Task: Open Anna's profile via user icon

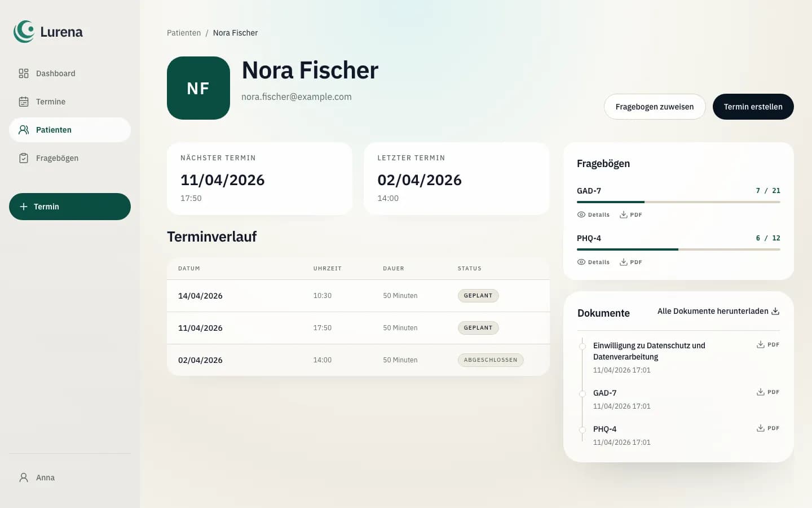Action: pyautogui.click(x=23, y=477)
